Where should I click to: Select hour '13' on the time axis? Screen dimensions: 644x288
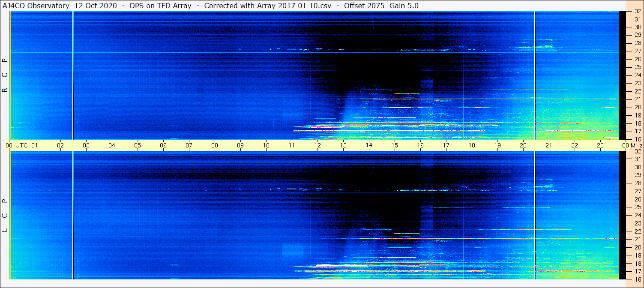pyautogui.click(x=343, y=145)
